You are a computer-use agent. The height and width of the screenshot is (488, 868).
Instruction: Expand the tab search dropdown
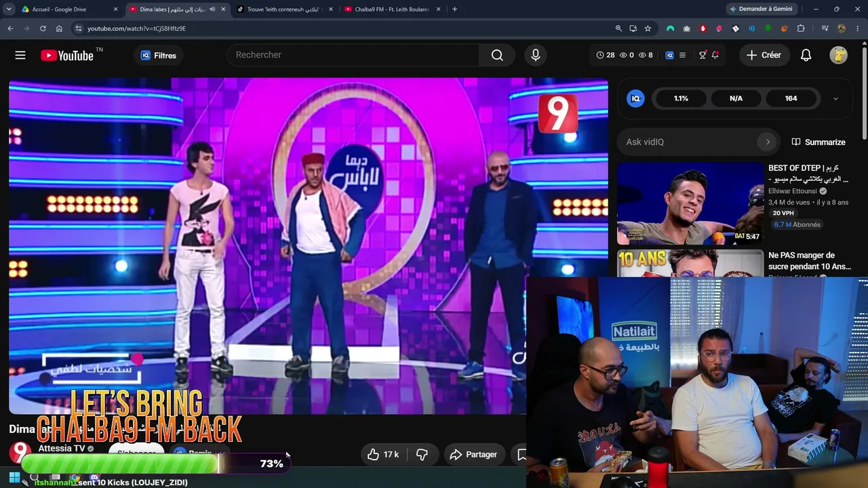coord(9,9)
